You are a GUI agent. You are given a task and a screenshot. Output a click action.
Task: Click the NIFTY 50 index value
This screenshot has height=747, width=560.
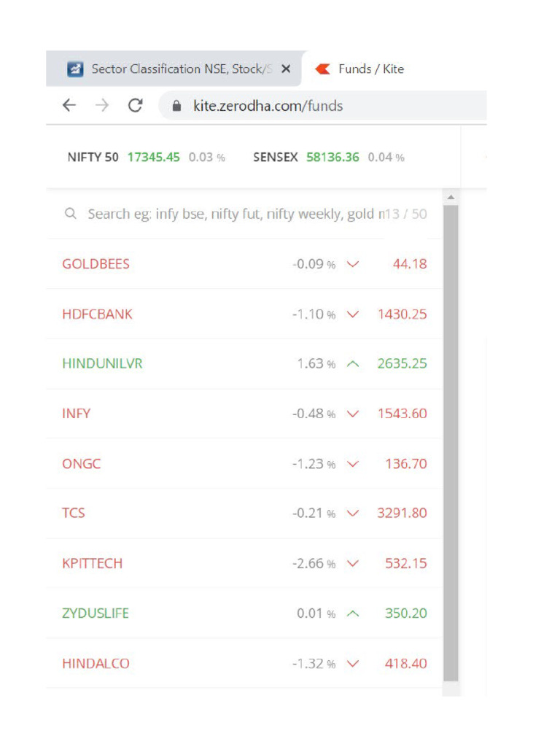[153, 158]
